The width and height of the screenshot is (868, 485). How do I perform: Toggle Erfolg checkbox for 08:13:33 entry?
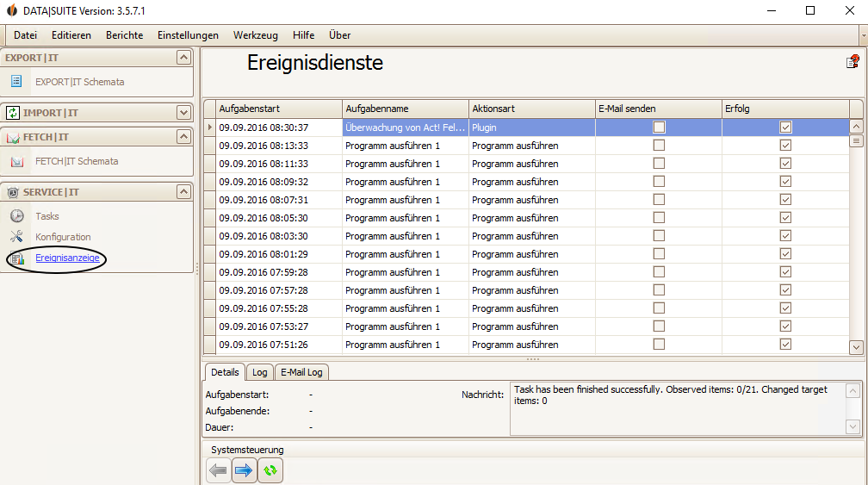(x=785, y=146)
